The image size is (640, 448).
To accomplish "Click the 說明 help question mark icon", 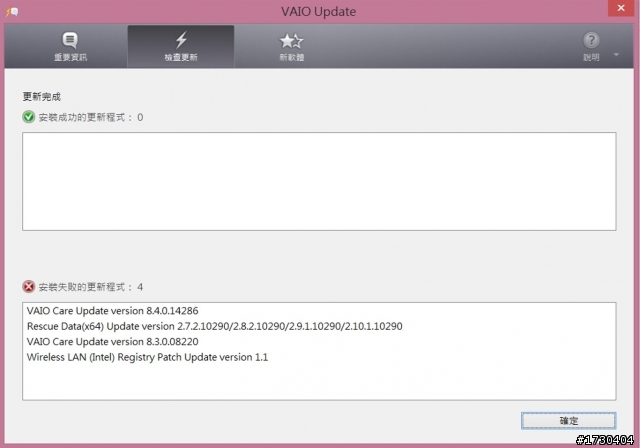I will point(591,40).
